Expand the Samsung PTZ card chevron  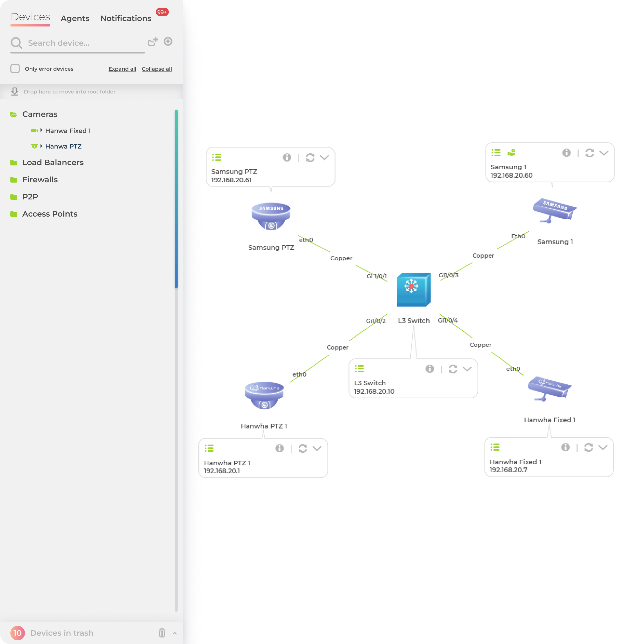324,158
